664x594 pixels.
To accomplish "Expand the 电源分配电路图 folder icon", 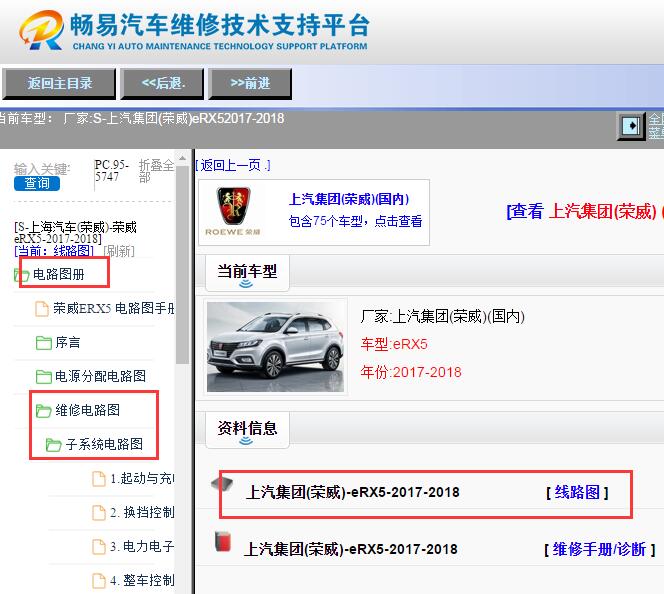I will 44,376.
